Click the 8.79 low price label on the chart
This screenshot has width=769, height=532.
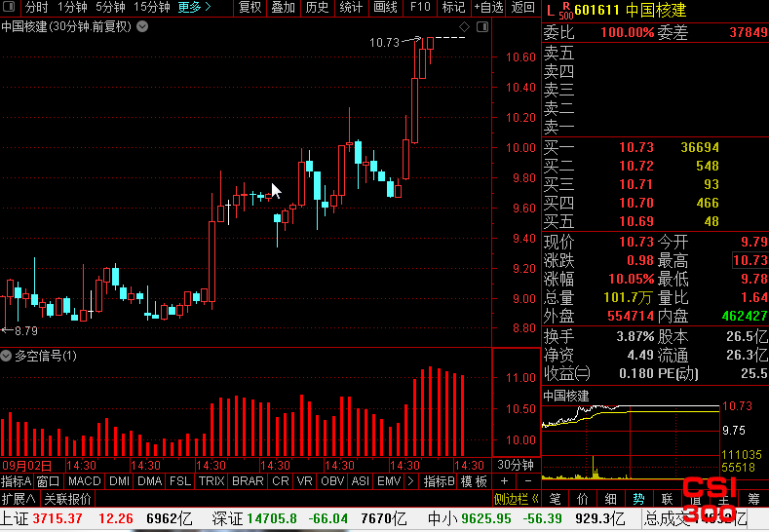click(26, 331)
